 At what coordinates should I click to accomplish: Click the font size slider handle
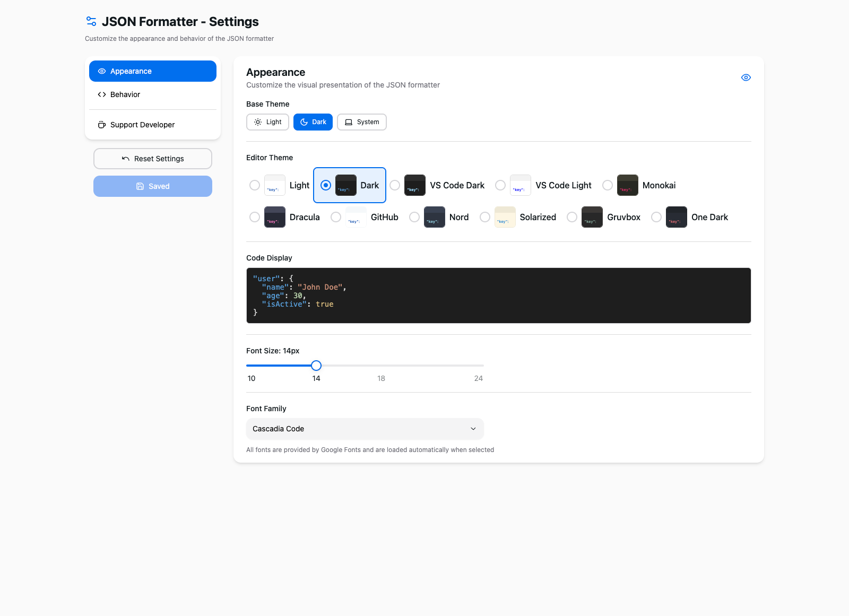(x=316, y=366)
